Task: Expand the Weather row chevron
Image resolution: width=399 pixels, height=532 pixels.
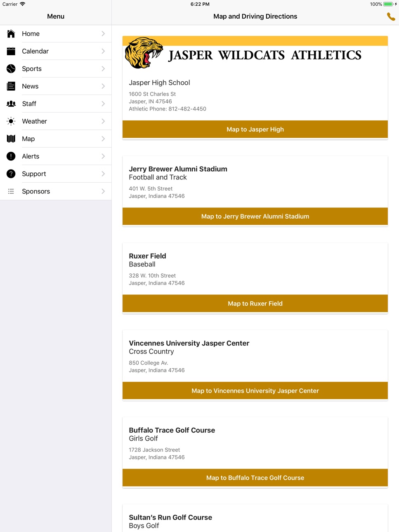Action: pyautogui.click(x=103, y=121)
